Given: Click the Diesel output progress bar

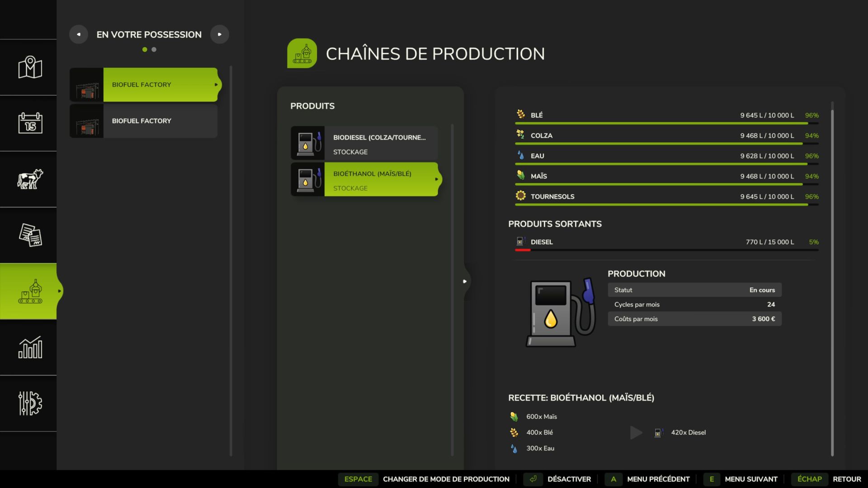Looking at the screenshot, I should (x=666, y=250).
